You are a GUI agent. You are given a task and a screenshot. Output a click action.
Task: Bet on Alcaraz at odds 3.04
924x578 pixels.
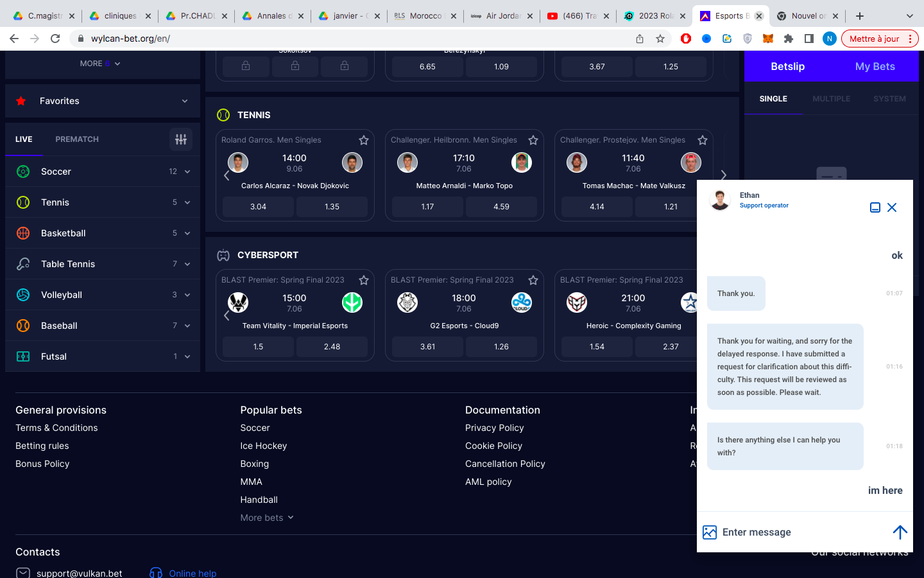[258, 207]
